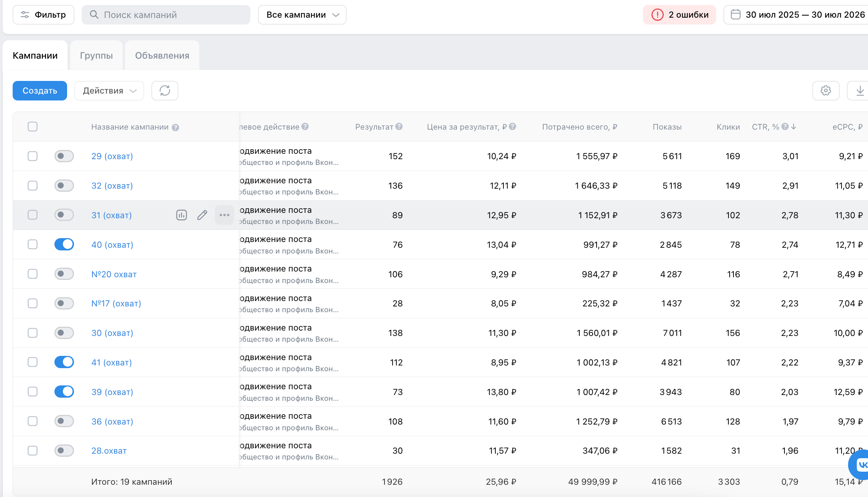The width and height of the screenshot is (868, 497).
Task: Focus the Поиск кампаний search field
Action: (166, 15)
